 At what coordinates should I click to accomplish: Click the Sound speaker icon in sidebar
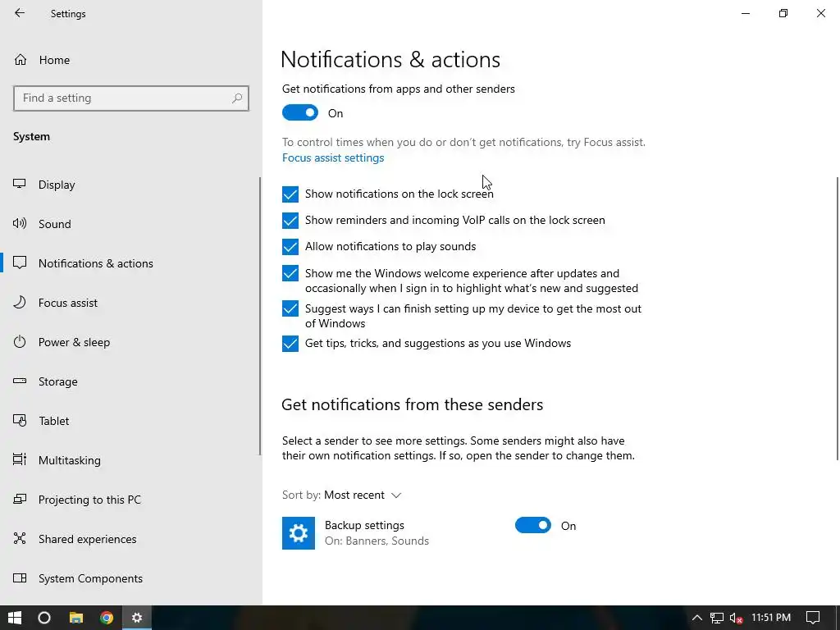20,223
